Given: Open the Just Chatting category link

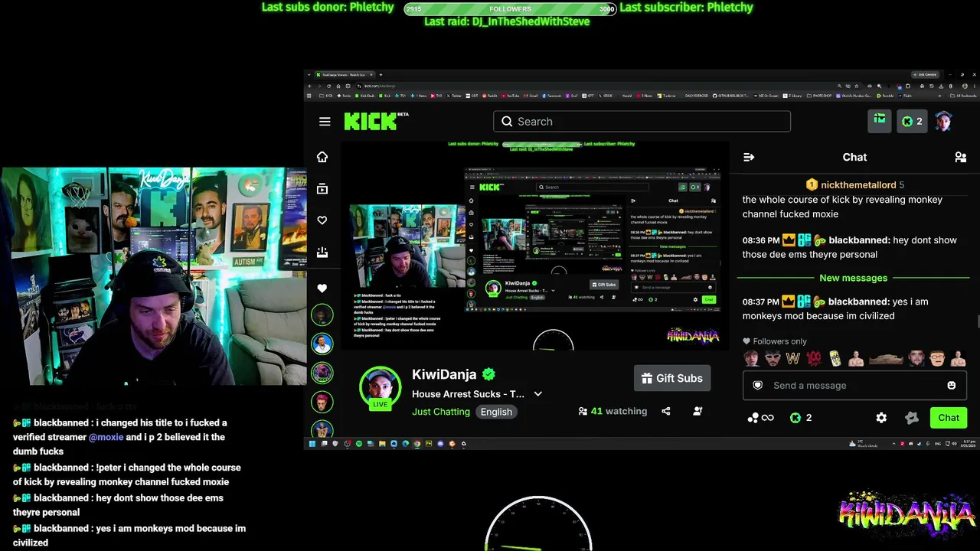Looking at the screenshot, I should click(441, 412).
